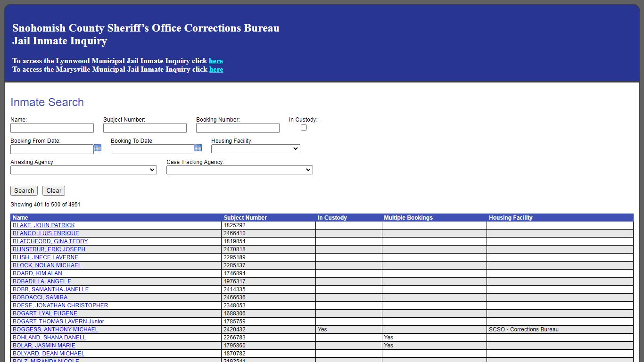Open inmate BOLAR, JASMIN MARIE
Screen dimensions: 644x362
pos(44,346)
